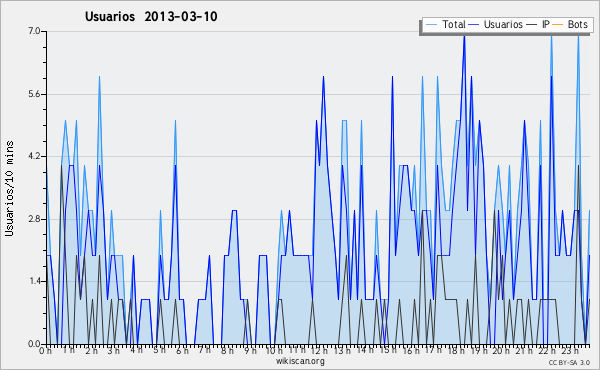This screenshot has height=370, width=600.
Task: Click the black IP legend line
Action: [532, 25]
